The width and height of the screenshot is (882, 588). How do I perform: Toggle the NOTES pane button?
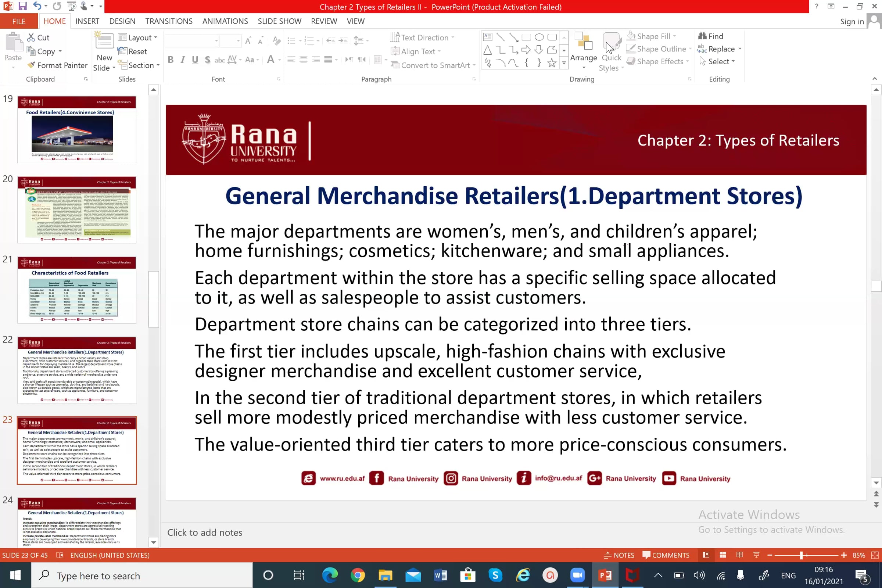click(619, 555)
